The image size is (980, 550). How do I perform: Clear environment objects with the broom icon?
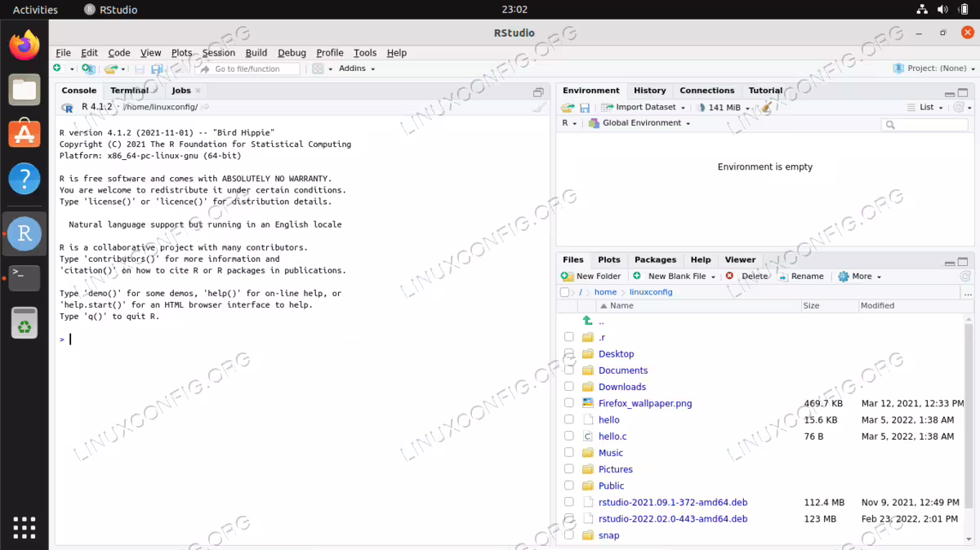click(765, 107)
